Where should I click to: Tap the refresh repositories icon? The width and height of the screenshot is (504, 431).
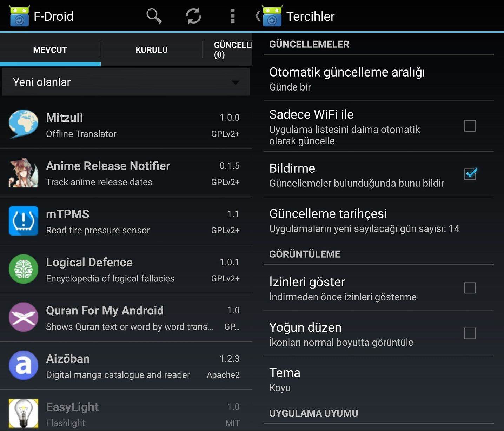tap(193, 16)
